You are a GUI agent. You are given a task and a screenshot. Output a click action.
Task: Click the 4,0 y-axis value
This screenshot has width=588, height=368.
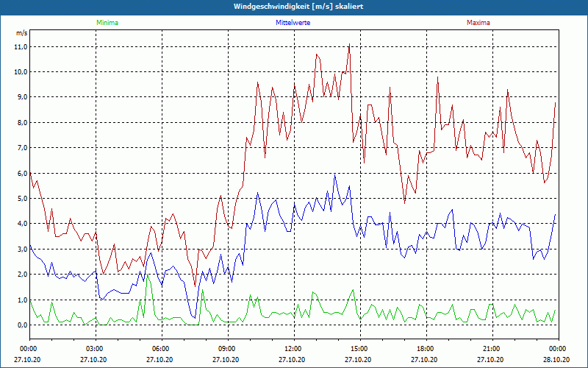22,224
